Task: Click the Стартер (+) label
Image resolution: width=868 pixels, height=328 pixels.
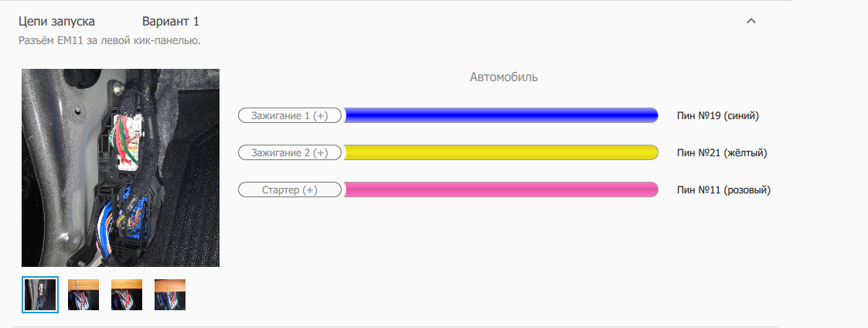Action: click(x=288, y=190)
